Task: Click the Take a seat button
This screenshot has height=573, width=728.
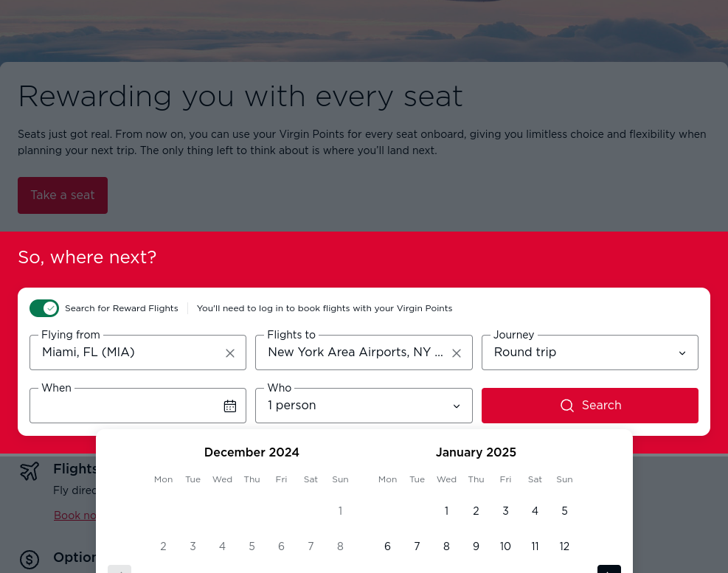Action: tap(63, 195)
